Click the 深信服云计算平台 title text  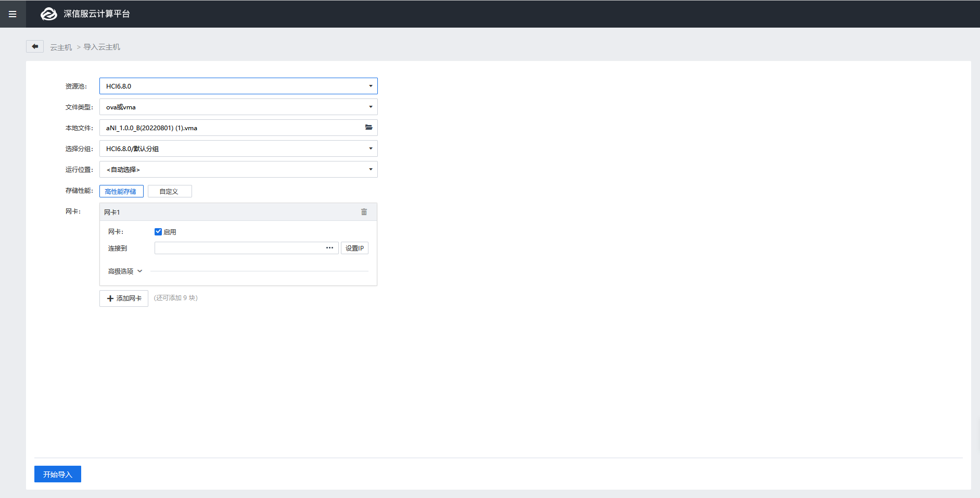click(x=97, y=14)
